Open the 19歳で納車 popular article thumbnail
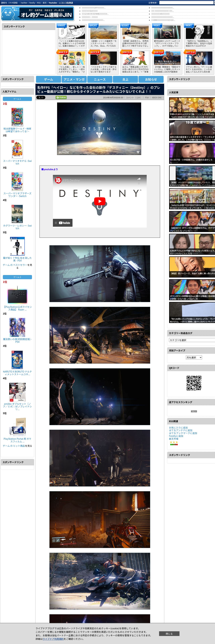The height and width of the screenshot is (644, 215). tap(192, 131)
